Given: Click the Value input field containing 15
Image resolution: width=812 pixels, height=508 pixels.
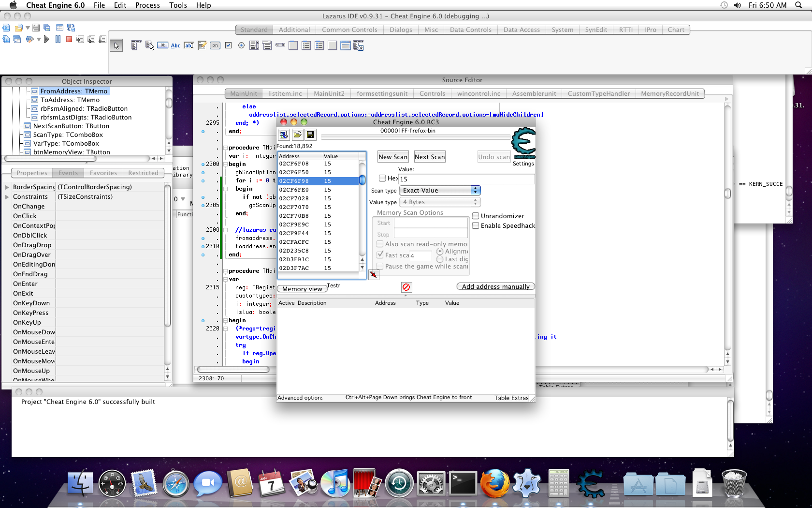Looking at the screenshot, I should (466, 179).
